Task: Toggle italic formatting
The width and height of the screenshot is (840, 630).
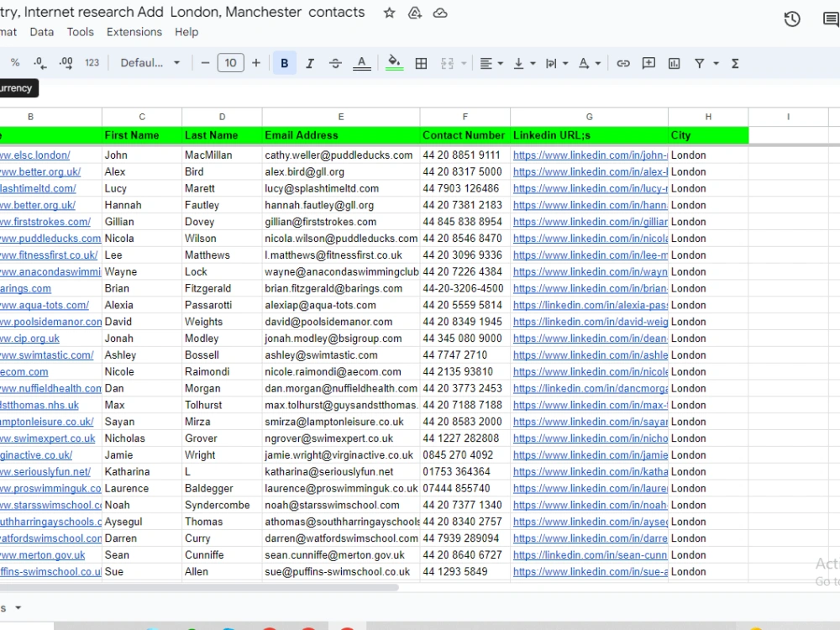Action: [x=310, y=63]
